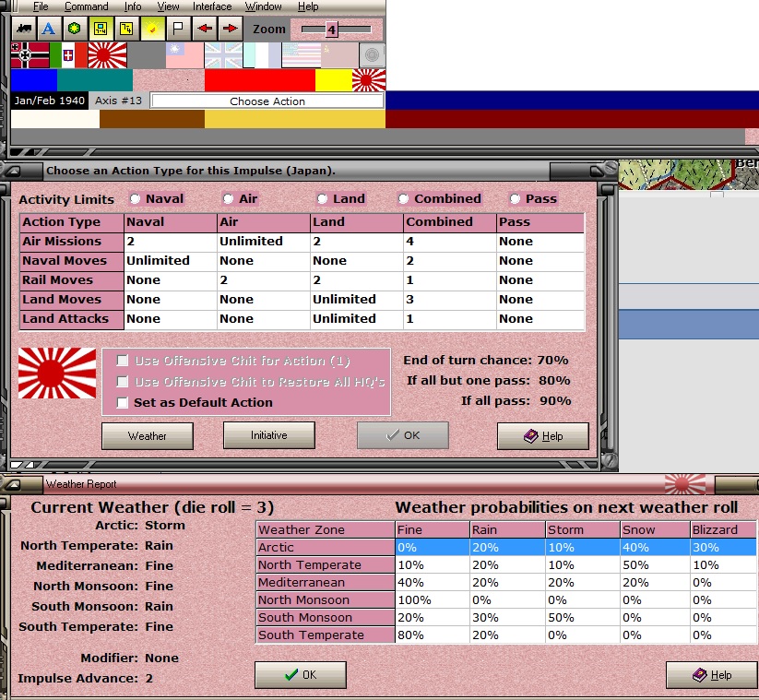
Task: Select the Land action radio button
Action: tap(322, 199)
